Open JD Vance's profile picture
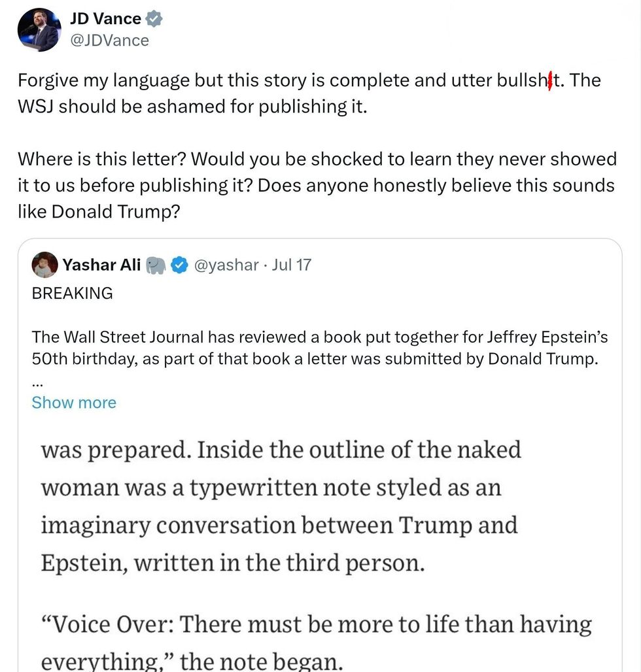Viewport: 641px width, 672px height. (39, 29)
